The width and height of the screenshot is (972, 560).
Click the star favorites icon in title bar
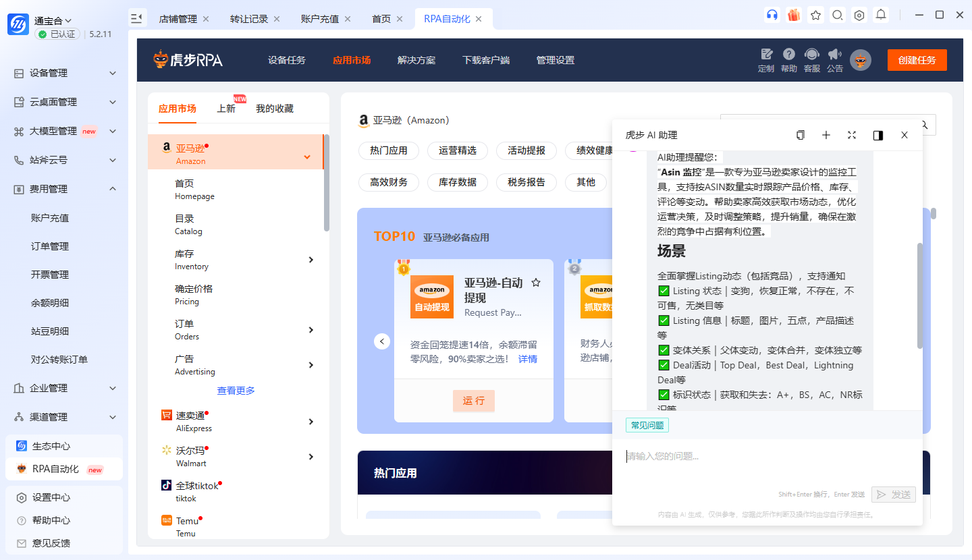815,15
